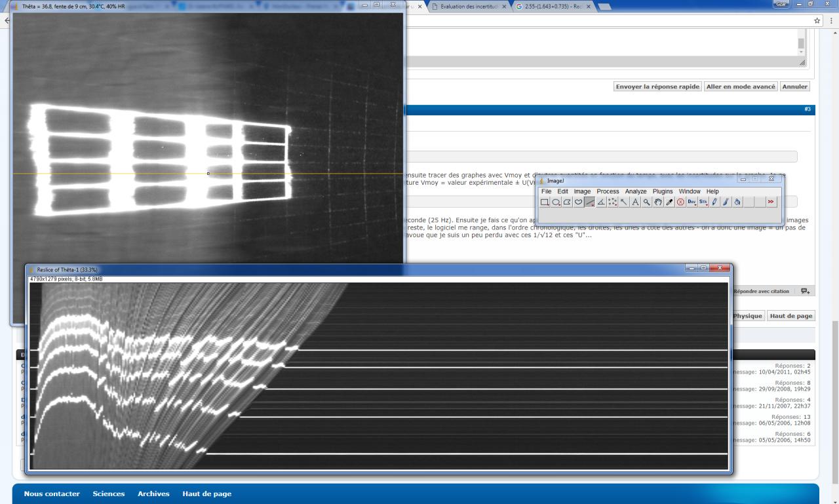839x504 pixels.
Task: Click the Chrome profile name button
Action: pos(781,4)
